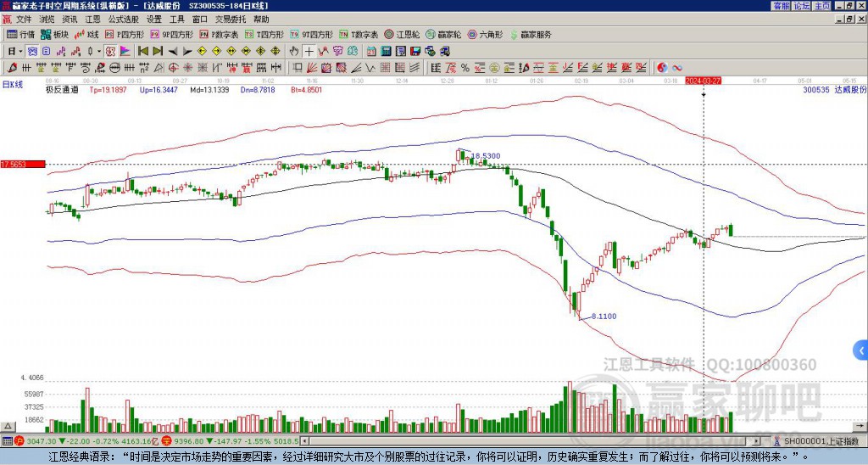Open the 文件 menu
Viewport: 868px width, 465px height.
pyautogui.click(x=24, y=20)
